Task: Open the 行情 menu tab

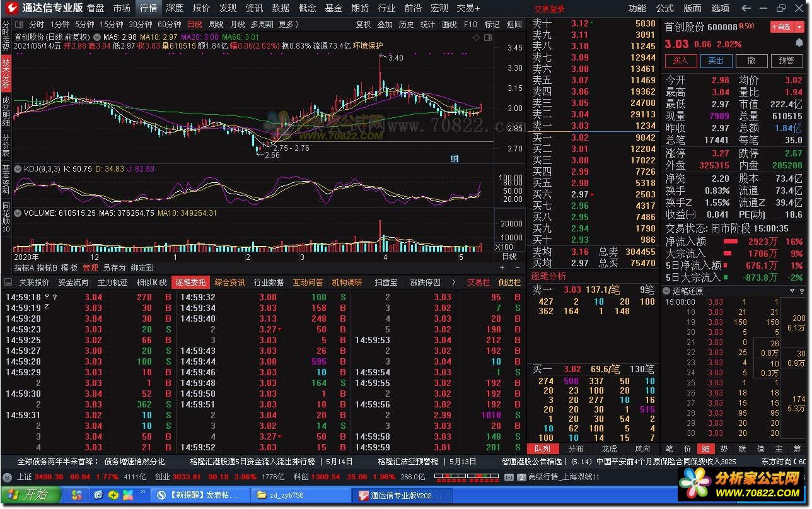Action: coord(149,8)
